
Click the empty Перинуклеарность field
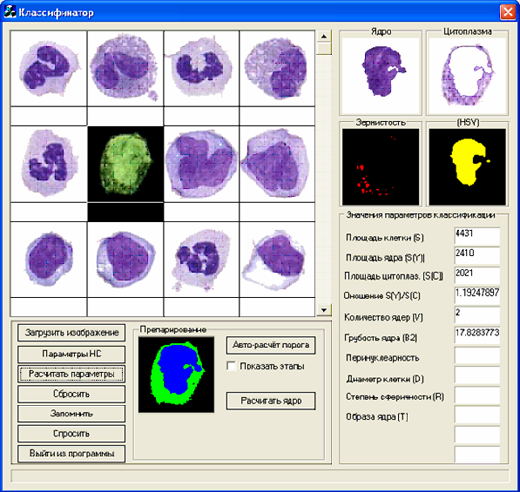point(477,356)
